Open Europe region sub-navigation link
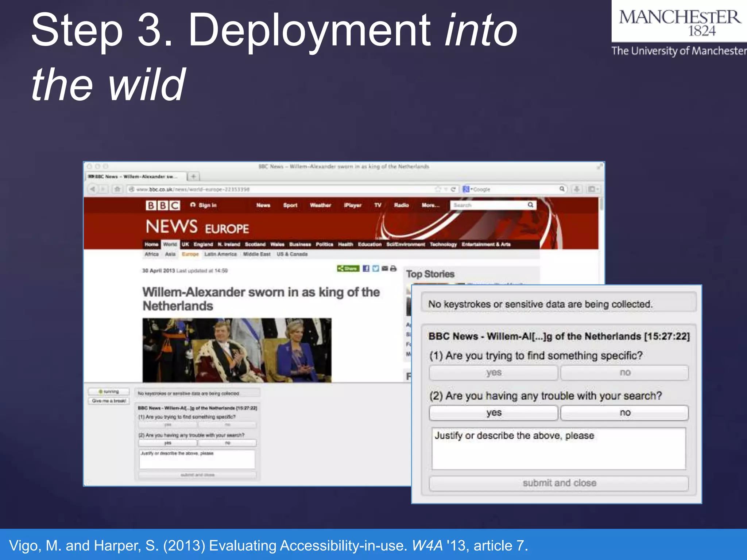The image size is (747, 560). pyautogui.click(x=190, y=254)
